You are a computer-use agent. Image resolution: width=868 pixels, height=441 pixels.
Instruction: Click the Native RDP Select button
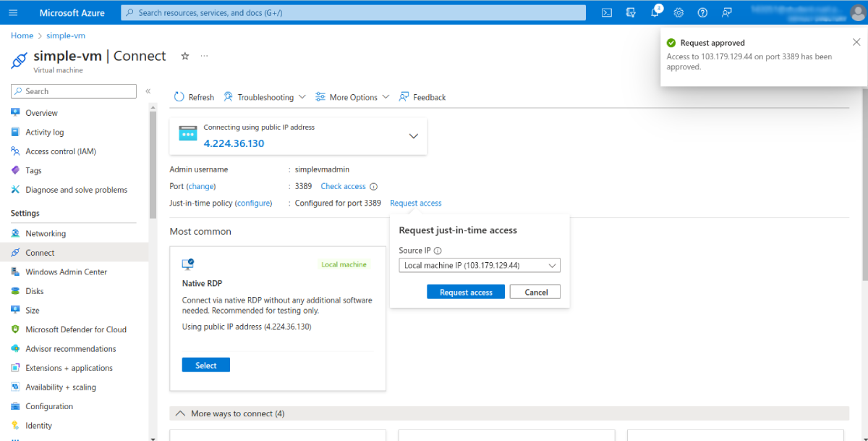205,365
